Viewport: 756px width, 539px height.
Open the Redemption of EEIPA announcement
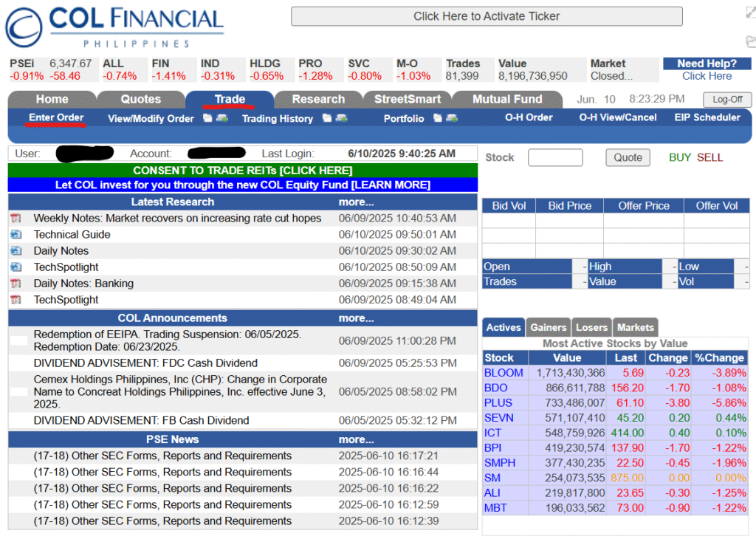click(168, 341)
